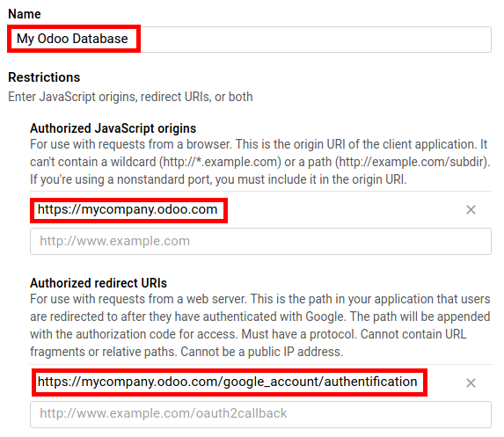Click the Name label above the field
This screenshot has height=437, width=504.
tap(25, 14)
